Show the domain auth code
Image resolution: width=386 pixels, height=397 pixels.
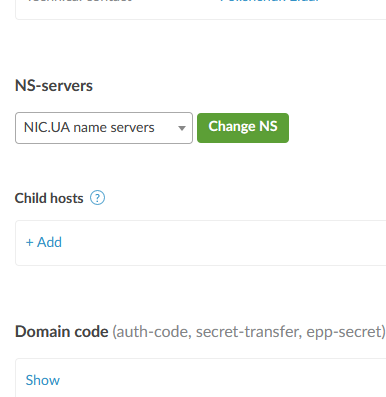click(x=43, y=380)
